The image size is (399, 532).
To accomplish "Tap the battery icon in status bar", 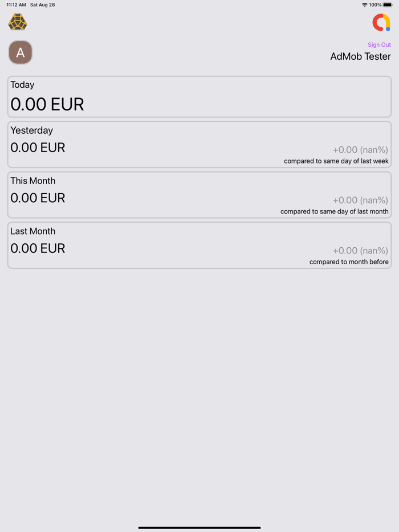I will click(x=388, y=5).
